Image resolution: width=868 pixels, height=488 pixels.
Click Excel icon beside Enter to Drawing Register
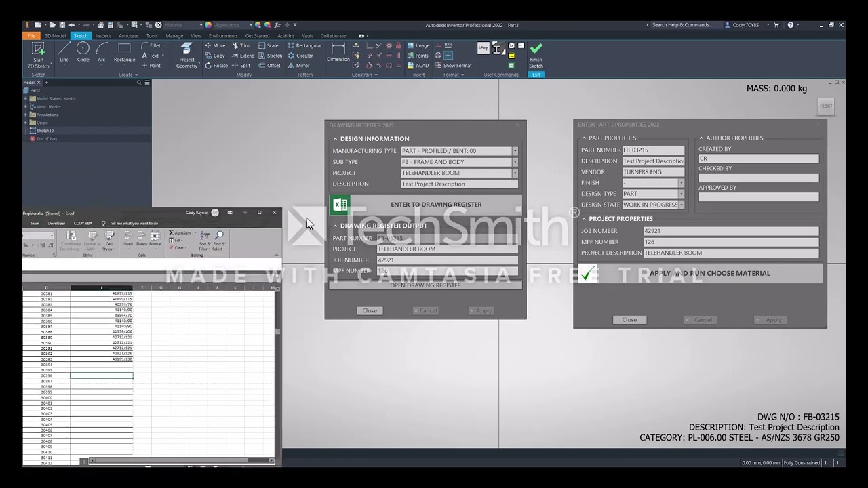(340, 204)
